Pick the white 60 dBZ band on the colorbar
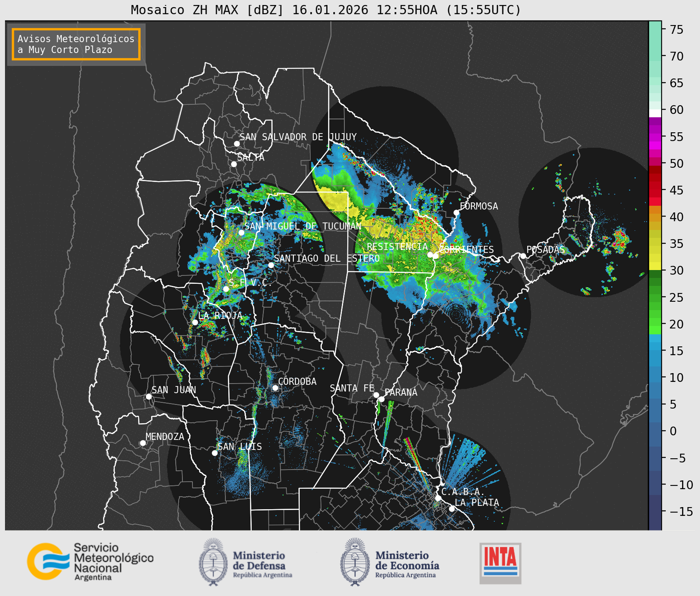Viewport: 700px width, 596px height. 655,113
